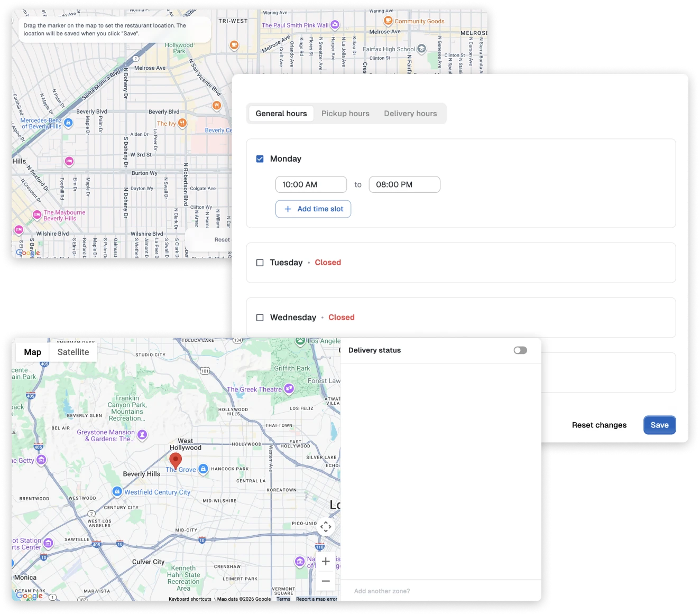Image resolution: width=700 pixels, height=615 pixels.
Task: Click the Google logo on the map
Action: point(29,595)
